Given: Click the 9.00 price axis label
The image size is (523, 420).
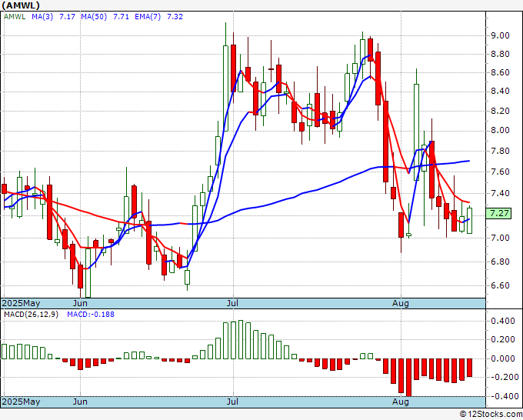Looking at the screenshot, I should coord(500,35).
